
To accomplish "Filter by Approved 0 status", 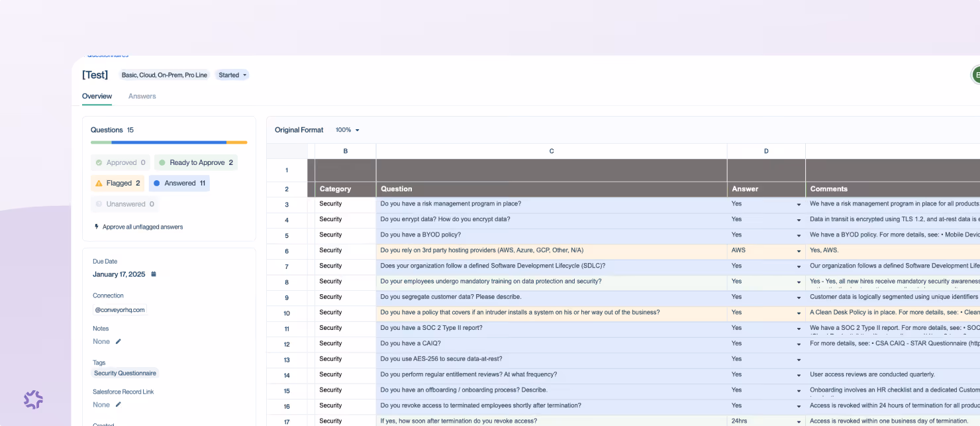I will pos(121,162).
